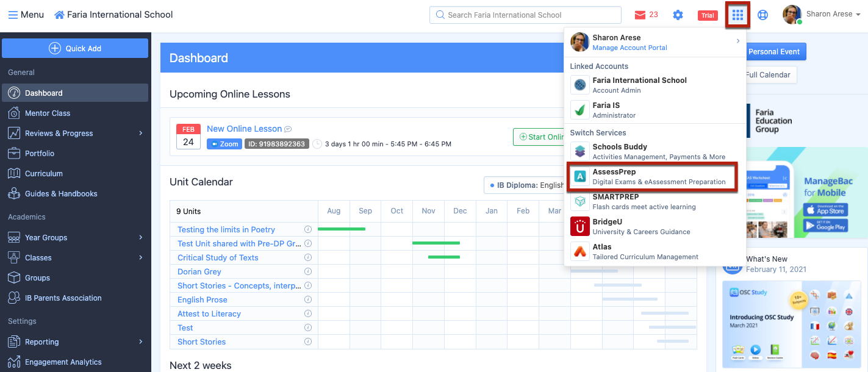
Task: Open Manage Account Portal link
Action: point(629,48)
